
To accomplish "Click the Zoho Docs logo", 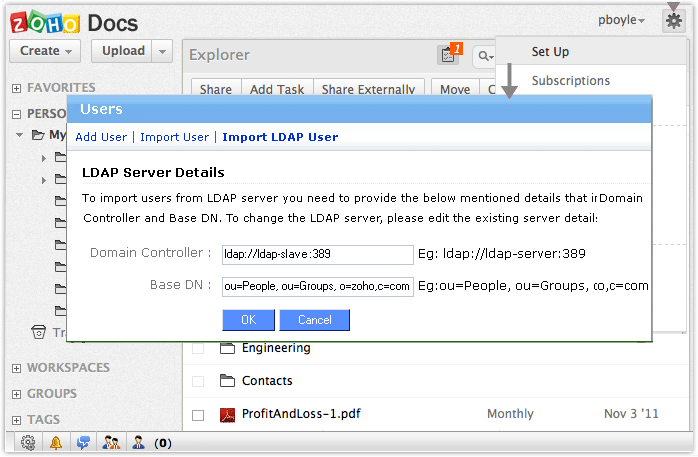I will point(74,23).
